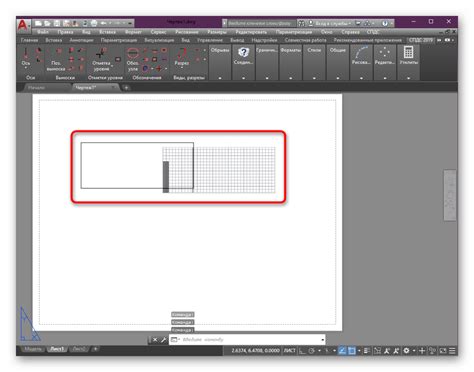Switch to the Вывод ribbon tab
474x372 pixels.
point(237,40)
